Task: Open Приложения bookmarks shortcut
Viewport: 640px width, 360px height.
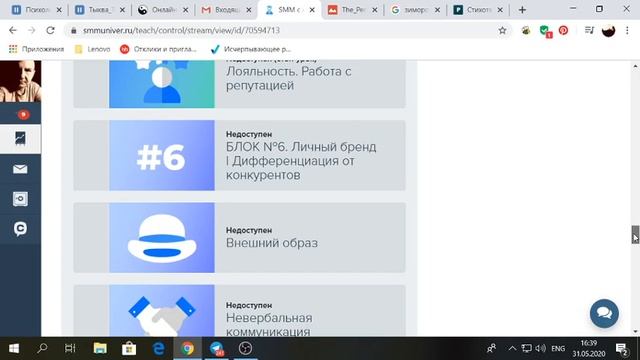Action: pyautogui.click(x=36, y=49)
